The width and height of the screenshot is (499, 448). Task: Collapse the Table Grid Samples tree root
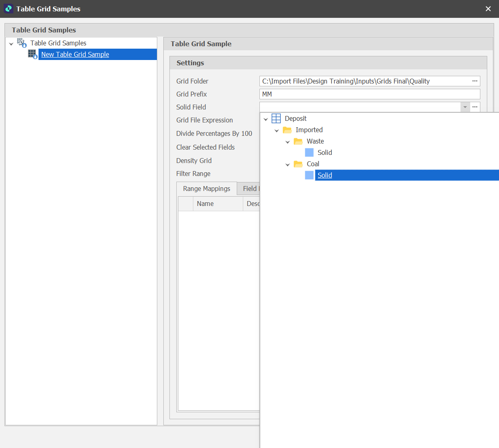(11, 43)
